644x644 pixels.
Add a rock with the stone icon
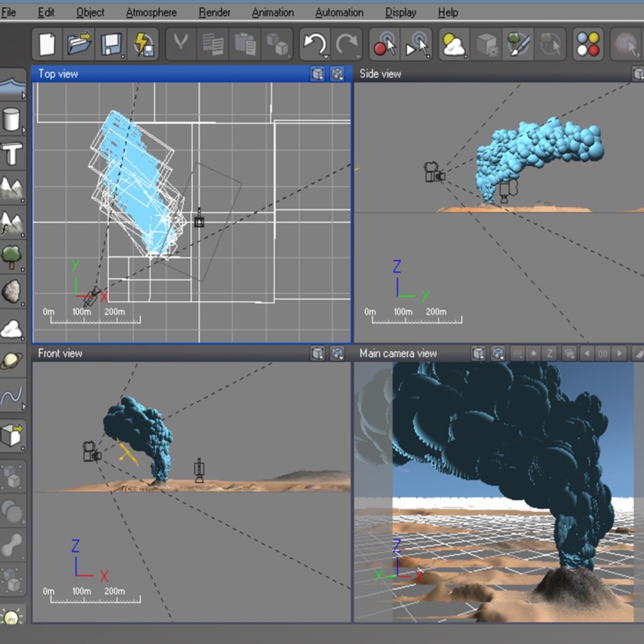(x=13, y=292)
